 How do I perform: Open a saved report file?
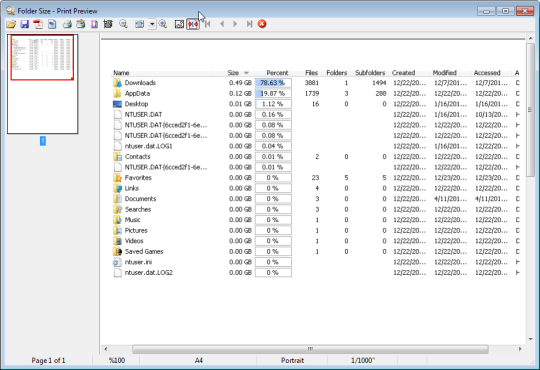[x=11, y=24]
